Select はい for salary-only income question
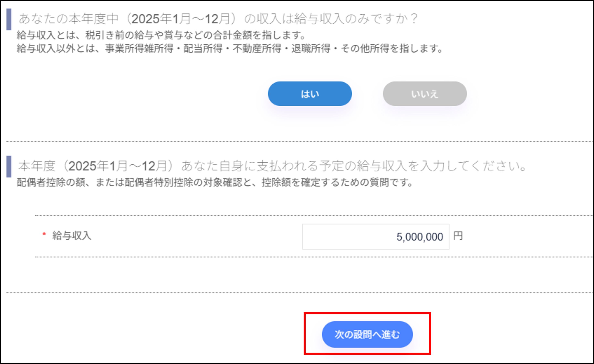594x364 pixels. tap(309, 94)
